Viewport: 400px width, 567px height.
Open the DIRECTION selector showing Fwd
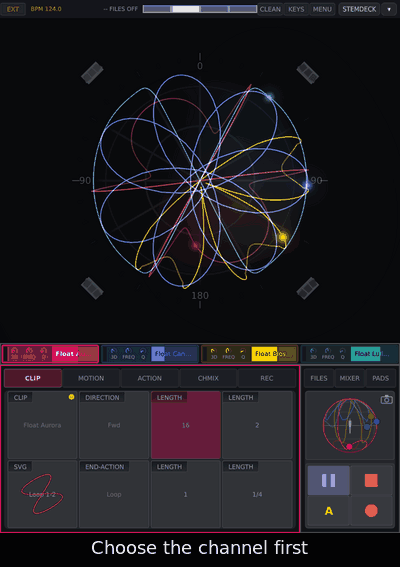(114, 425)
